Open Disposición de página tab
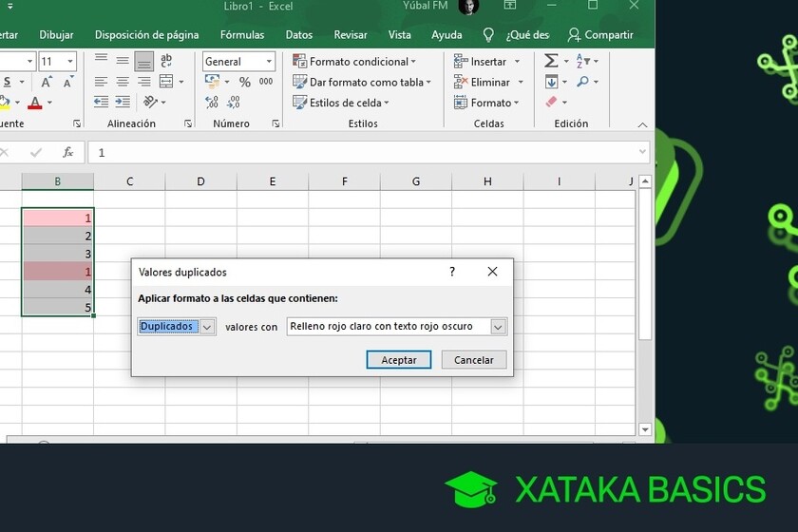This screenshot has width=798, height=532. click(x=146, y=34)
